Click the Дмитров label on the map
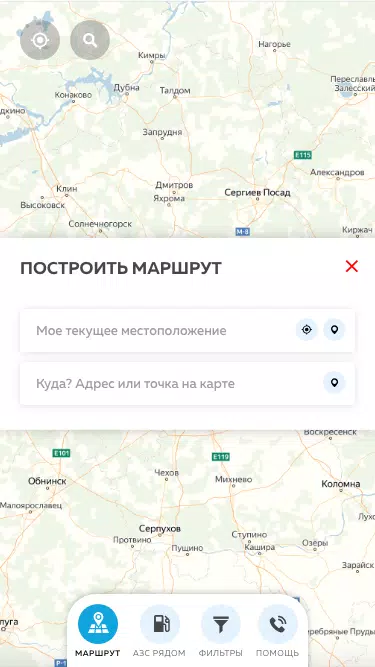The image size is (375, 667). click(174, 185)
